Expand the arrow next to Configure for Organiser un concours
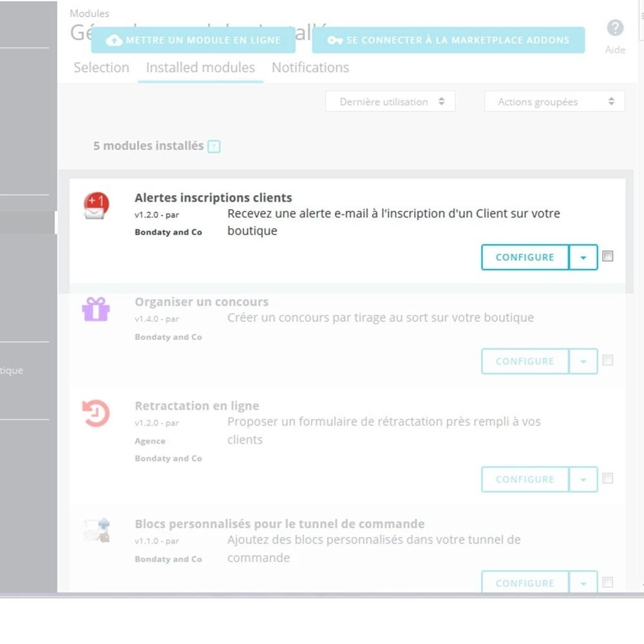This screenshot has width=644, height=644. (x=583, y=361)
